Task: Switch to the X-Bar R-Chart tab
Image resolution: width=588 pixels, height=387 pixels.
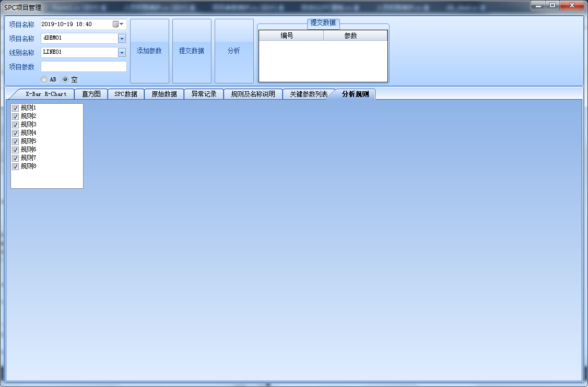Action: [x=46, y=94]
